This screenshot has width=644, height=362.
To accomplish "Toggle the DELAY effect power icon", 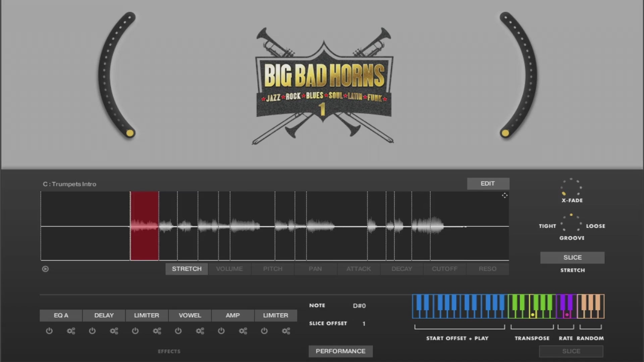I will pyautogui.click(x=92, y=331).
